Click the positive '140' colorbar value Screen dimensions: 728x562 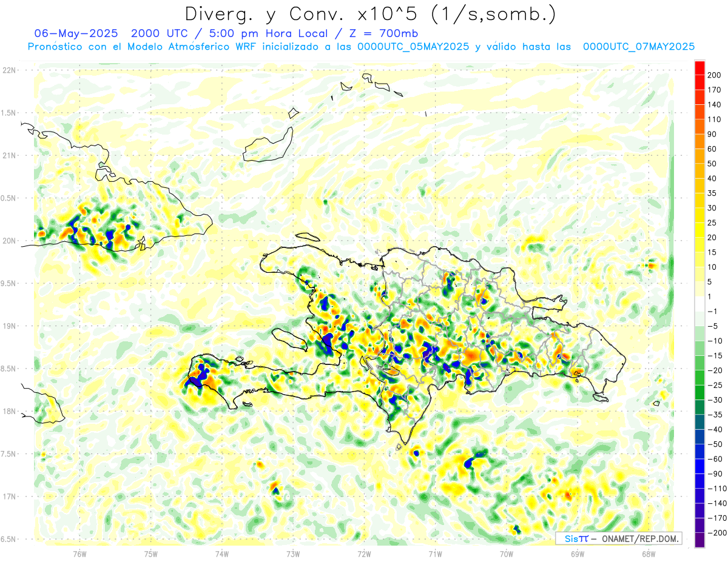click(715, 105)
